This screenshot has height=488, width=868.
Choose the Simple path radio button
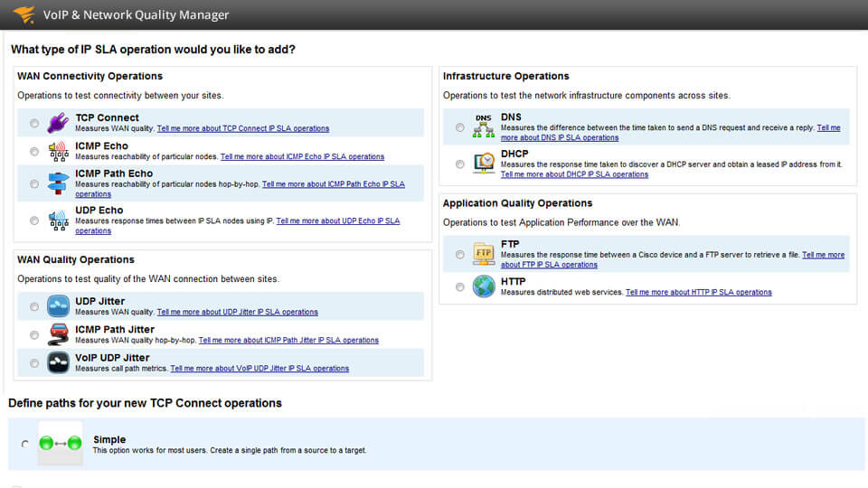click(x=25, y=444)
